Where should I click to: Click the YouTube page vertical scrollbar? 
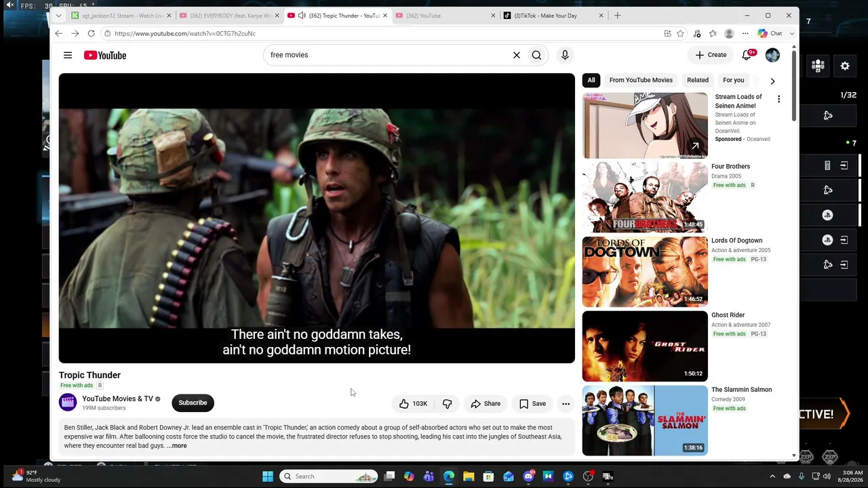(x=794, y=85)
